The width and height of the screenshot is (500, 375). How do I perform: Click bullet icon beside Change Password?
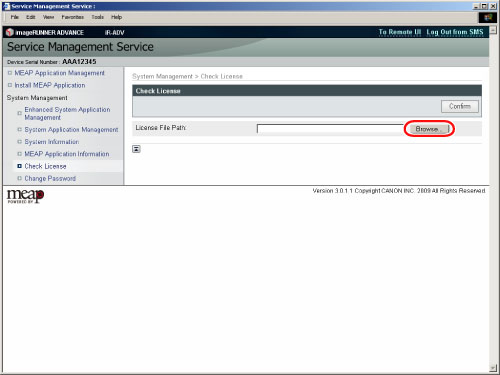19,178
